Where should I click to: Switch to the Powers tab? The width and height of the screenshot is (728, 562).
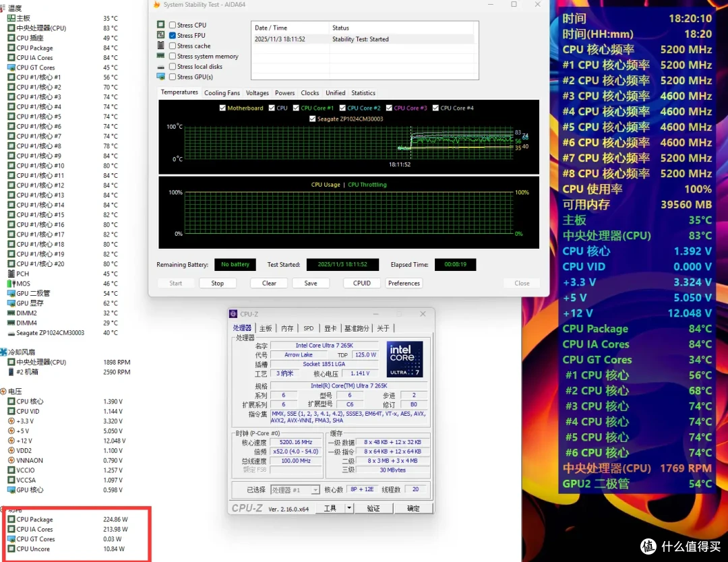click(x=284, y=93)
